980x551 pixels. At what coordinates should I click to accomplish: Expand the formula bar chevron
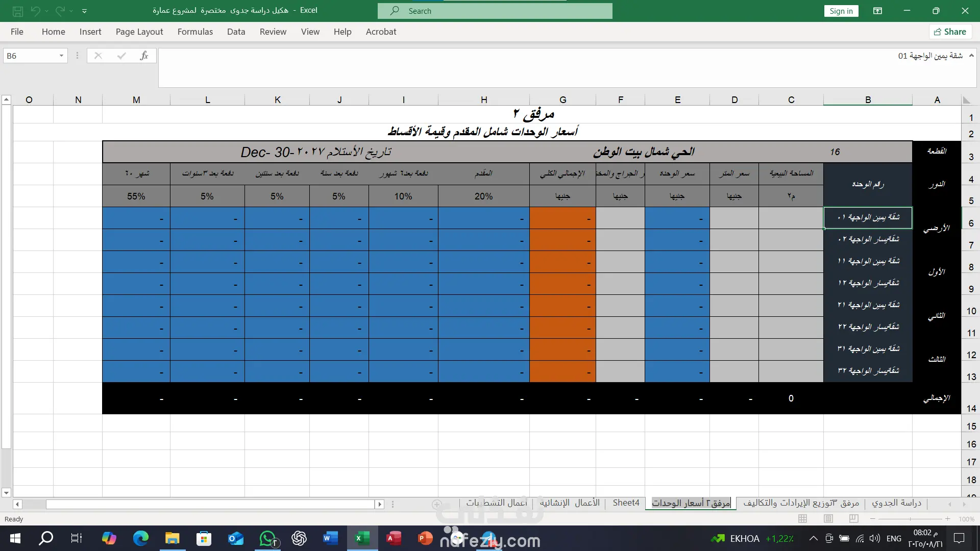click(x=971, y=56)
